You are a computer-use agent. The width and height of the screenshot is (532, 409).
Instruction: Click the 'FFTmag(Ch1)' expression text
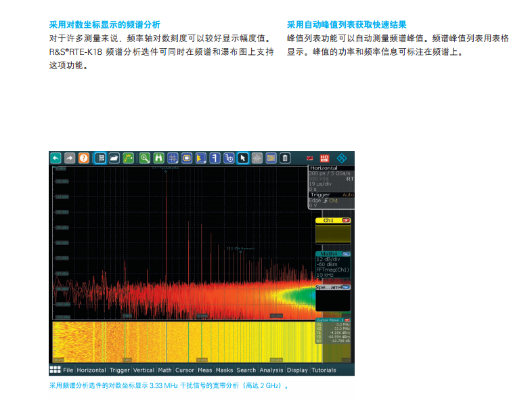(332, 270)
